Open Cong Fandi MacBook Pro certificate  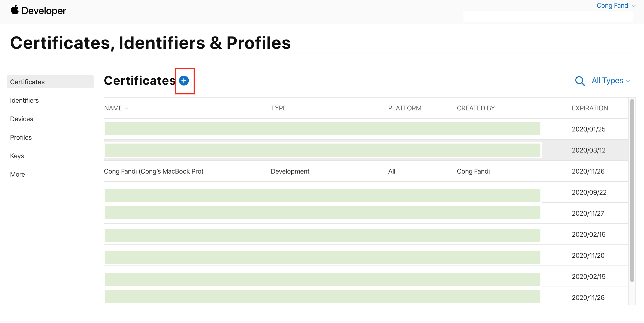pyautogui.click(x=154, y=171)
